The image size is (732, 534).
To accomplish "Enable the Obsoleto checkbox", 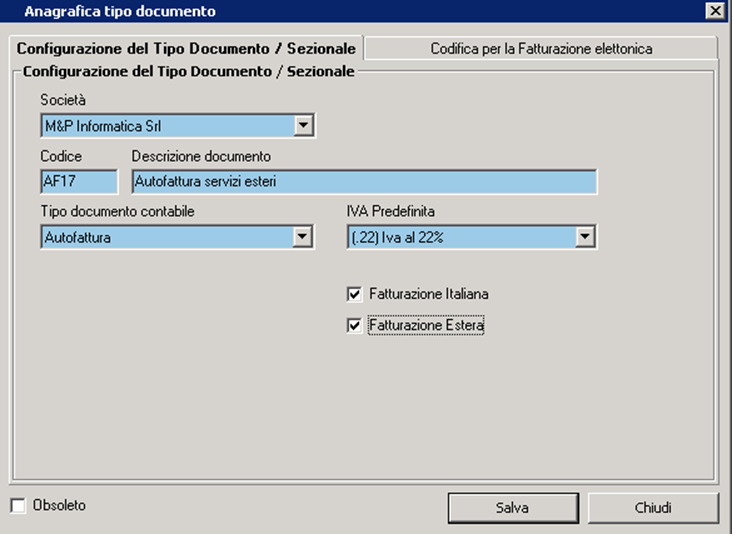I will (18, 506).
